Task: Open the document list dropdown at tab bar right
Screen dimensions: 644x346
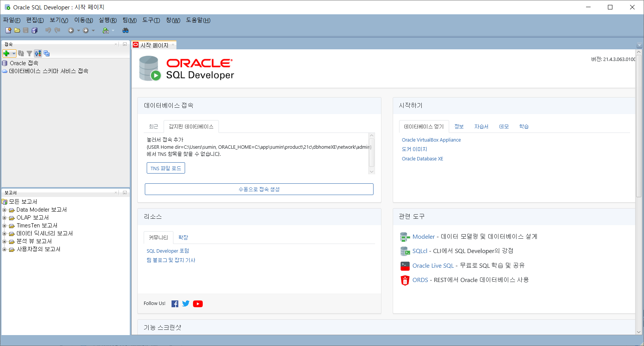Action: coord(639,46)
